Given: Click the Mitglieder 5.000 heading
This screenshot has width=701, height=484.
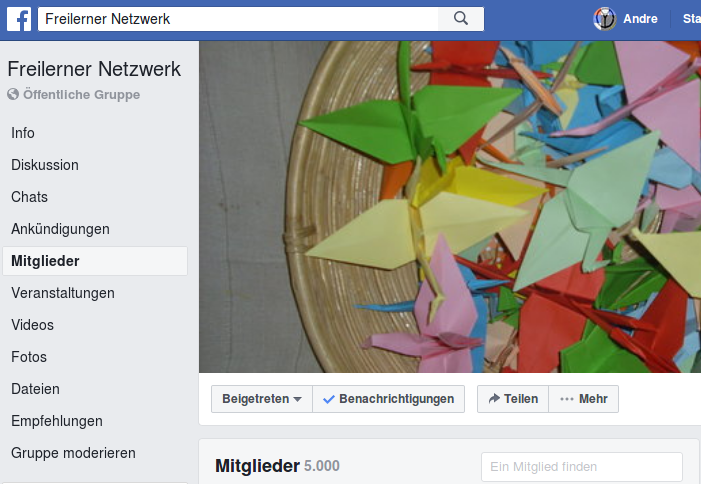Looking at the screenshot, I should pos(277,466).
